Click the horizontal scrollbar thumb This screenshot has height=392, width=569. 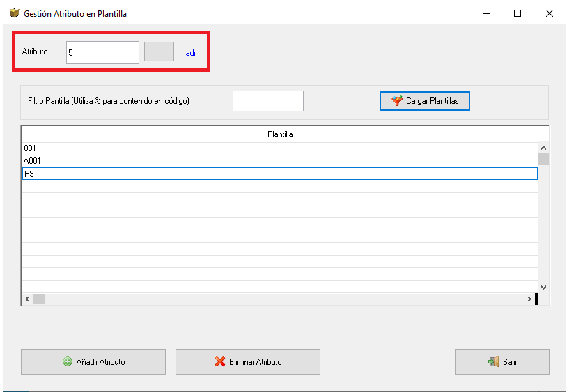click(x=39, y=299)
